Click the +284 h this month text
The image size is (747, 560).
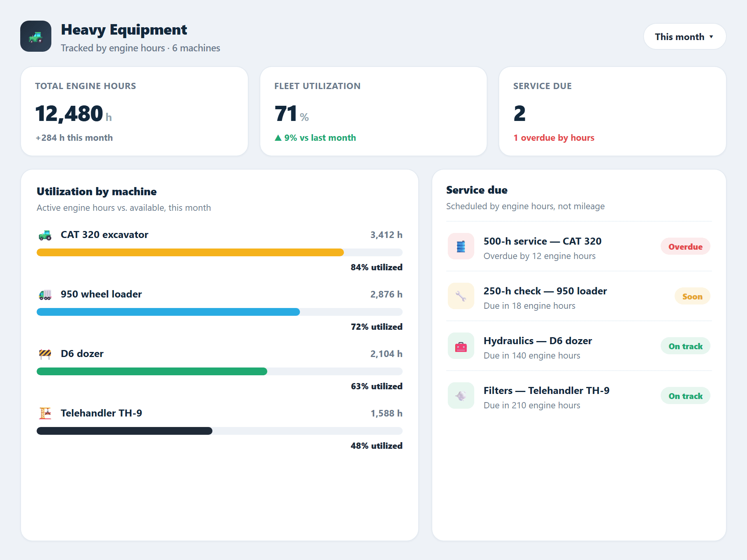coord(74,138)
